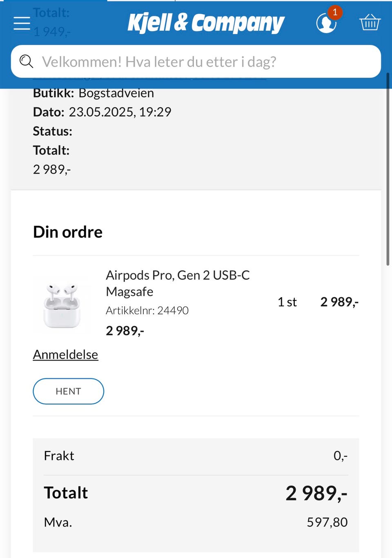
Task: Open the hamburger menu
Action: tap(22, 23)
